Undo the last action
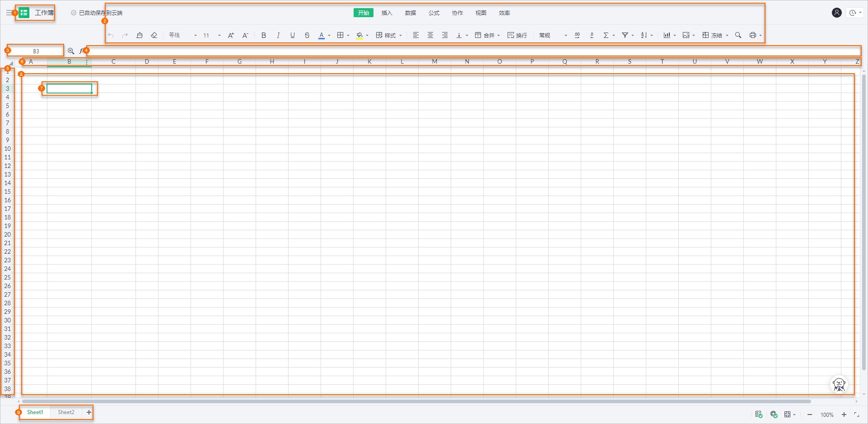 click(x=111, y=35)
